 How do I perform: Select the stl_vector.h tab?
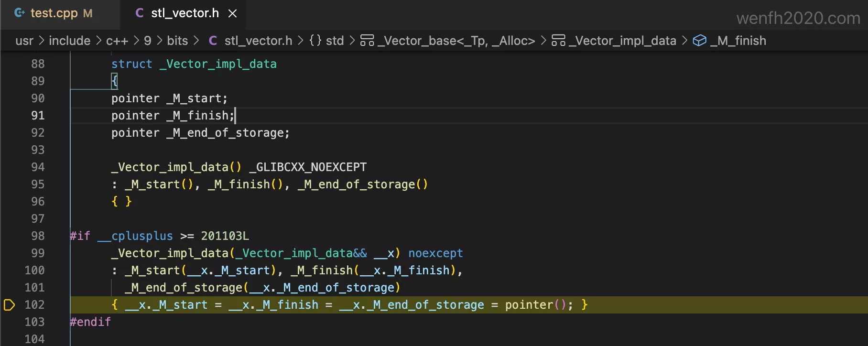click(x=184, y=13)
